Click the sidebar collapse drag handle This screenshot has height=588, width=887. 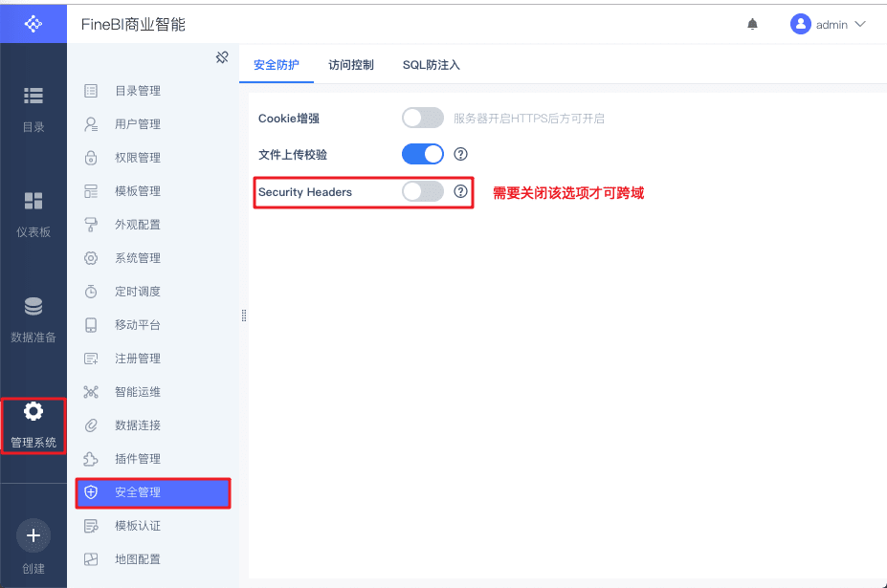[244, 316]
